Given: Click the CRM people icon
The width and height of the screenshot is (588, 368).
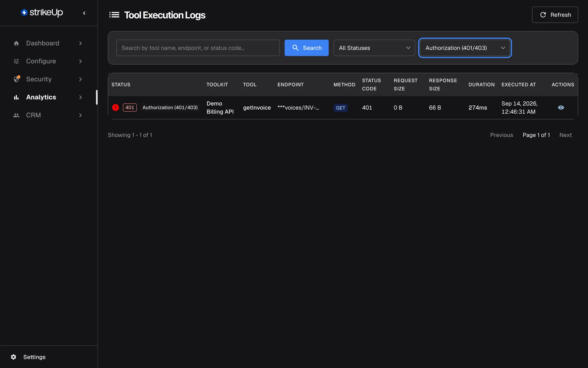Looking at the screenshot, I should [16, 115].
